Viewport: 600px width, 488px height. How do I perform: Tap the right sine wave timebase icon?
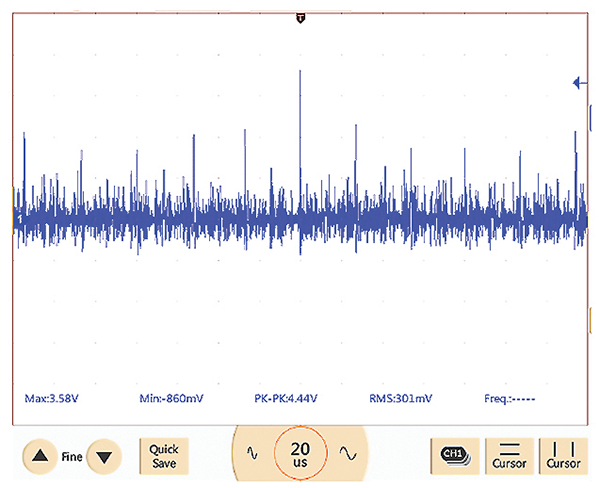click(x=348, y=454)
